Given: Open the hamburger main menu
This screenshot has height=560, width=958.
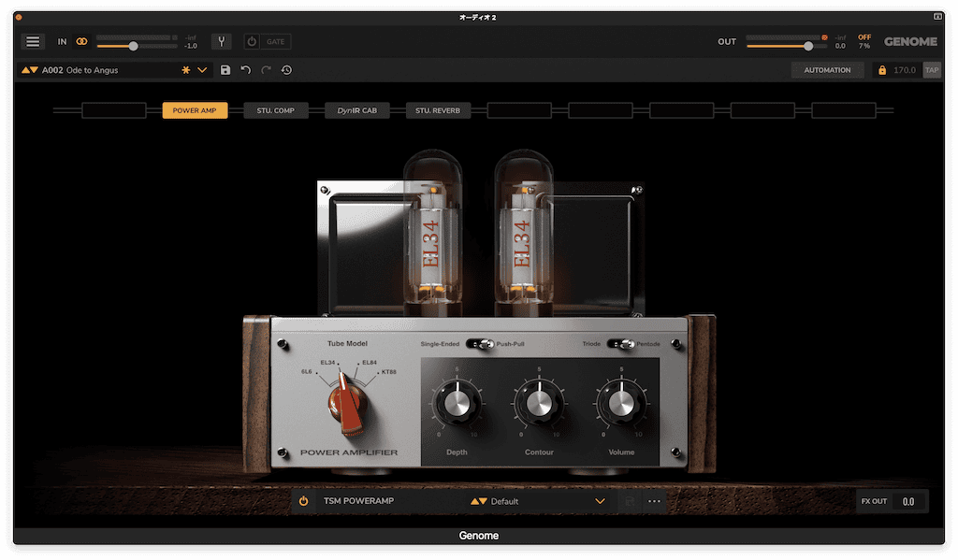Looking at the screenshot, I should pos(33,41).
